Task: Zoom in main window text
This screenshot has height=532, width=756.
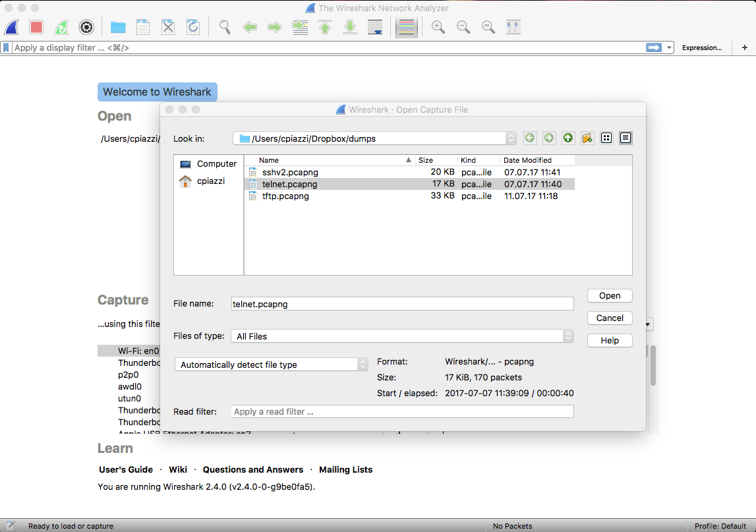Action: [438, 27]
